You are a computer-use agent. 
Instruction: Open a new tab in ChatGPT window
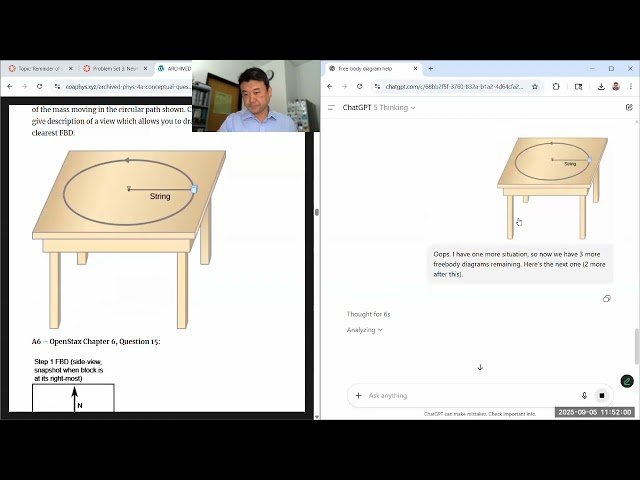tap(430, 69)
